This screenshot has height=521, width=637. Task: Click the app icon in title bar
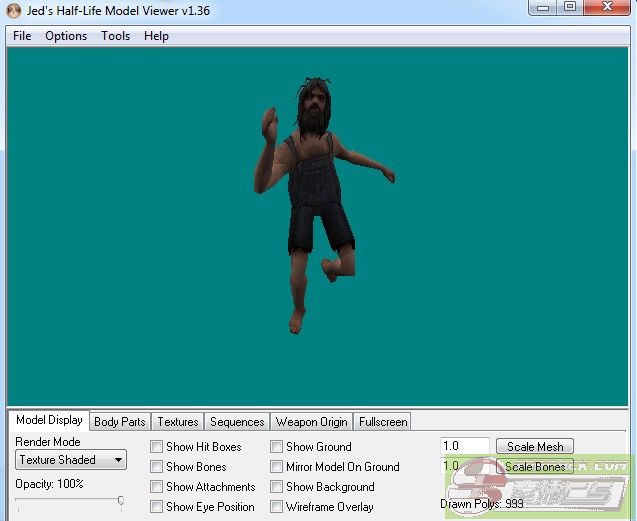pos(13,9)
